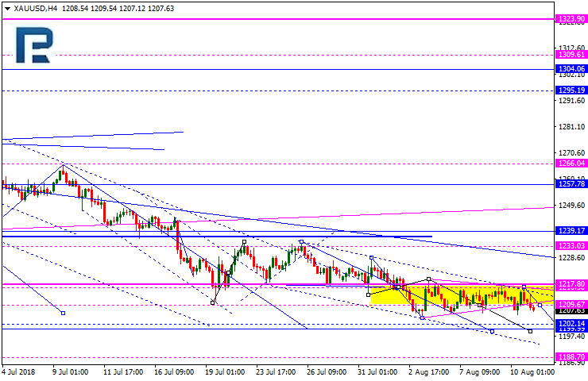This screenshot has height=381, width=588.
Task: Click the 31 Jul 01:00 time label
Action: tap(377, 372)
